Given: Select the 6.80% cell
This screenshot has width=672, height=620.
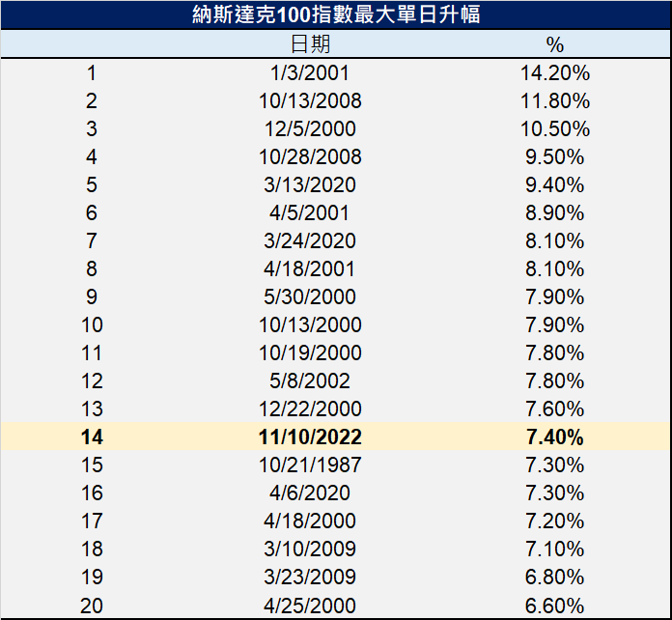Looking at the screenshot, I should point(555,577).
